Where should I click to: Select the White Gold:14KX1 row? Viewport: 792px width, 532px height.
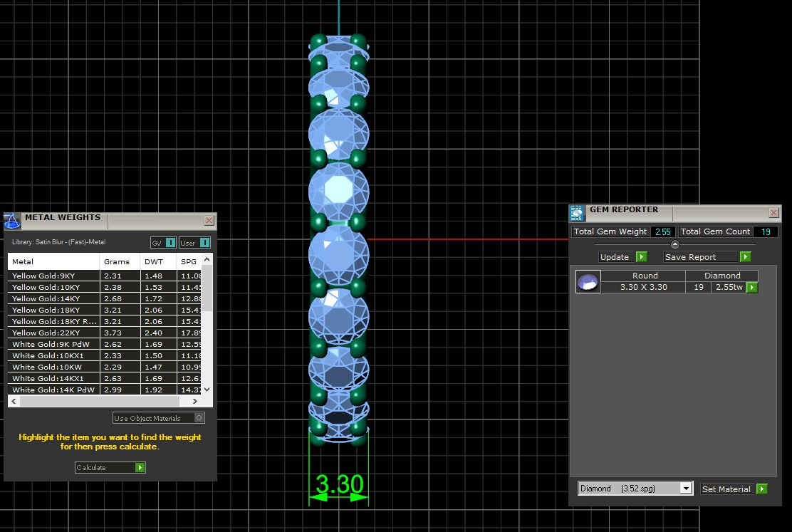(x=105, y=378)
